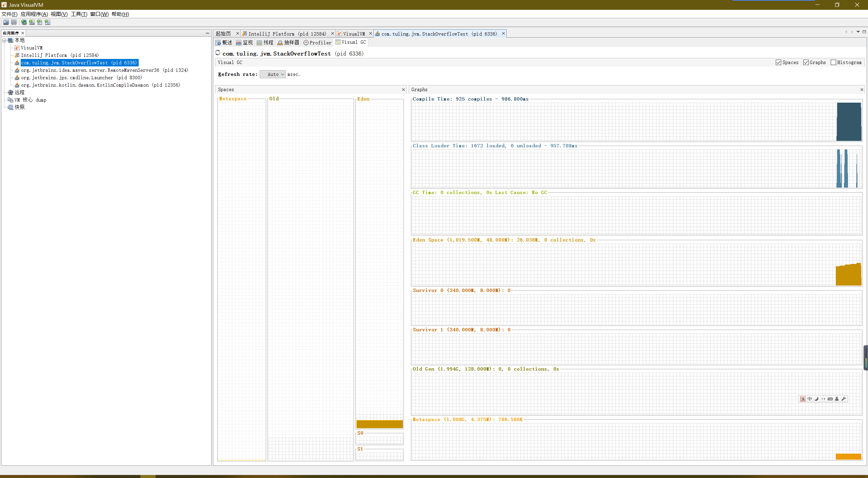This screenshot has height=478, width=868.
Task: Click the Add VM Coredump icon
Action: click(40, 22)
